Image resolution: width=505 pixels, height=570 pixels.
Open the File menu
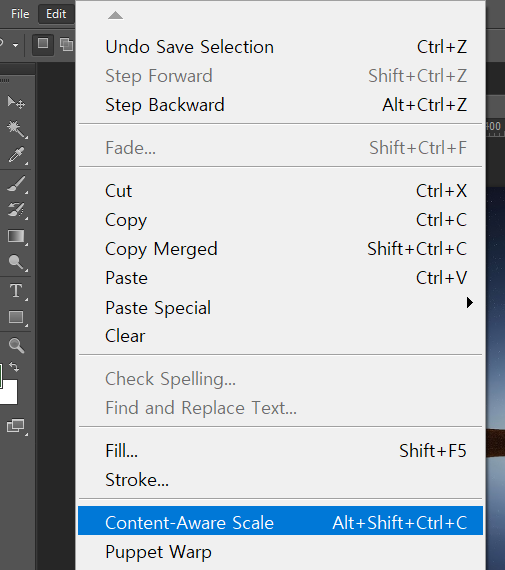point(20,14)
